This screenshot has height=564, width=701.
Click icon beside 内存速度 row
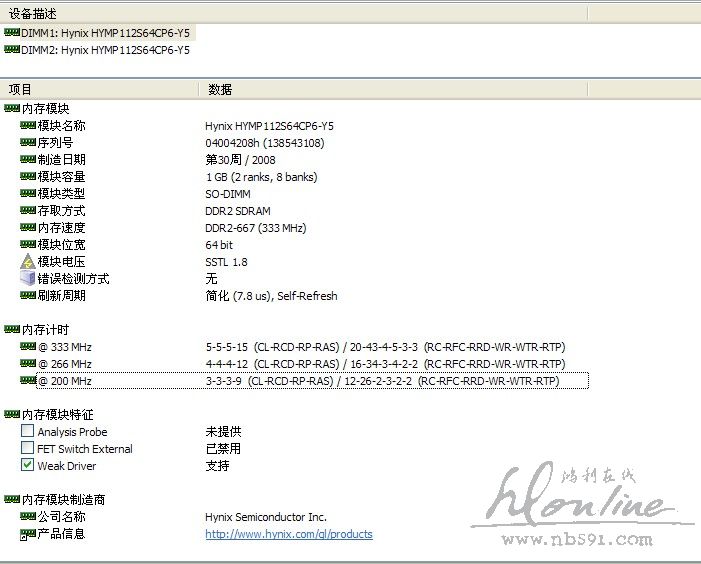coord(28,227)
